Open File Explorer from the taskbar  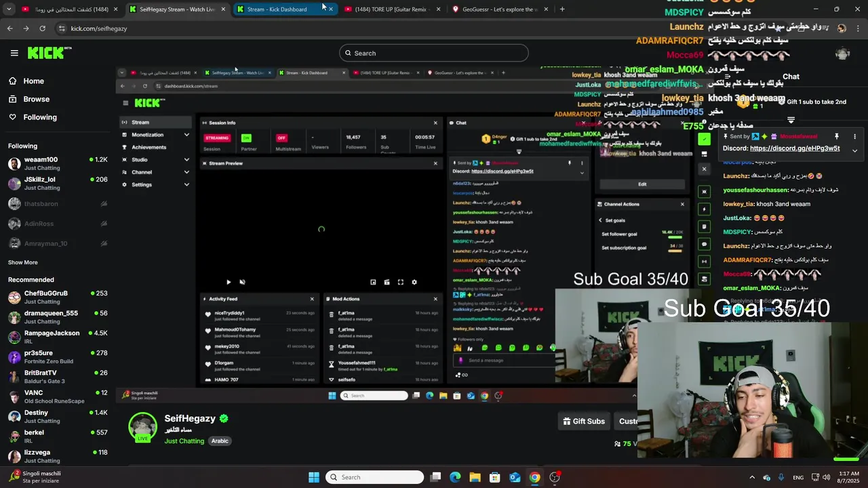click(x=475, y=477)
